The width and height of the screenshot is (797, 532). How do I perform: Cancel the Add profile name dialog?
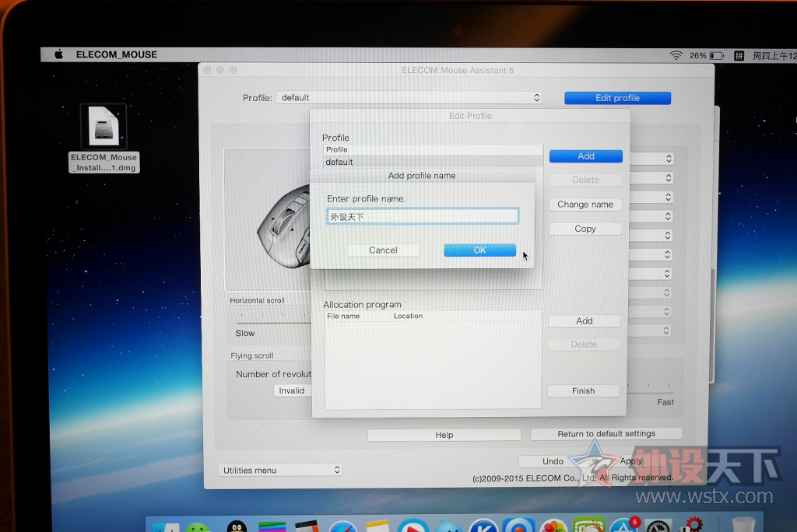(x=383, y=250)
